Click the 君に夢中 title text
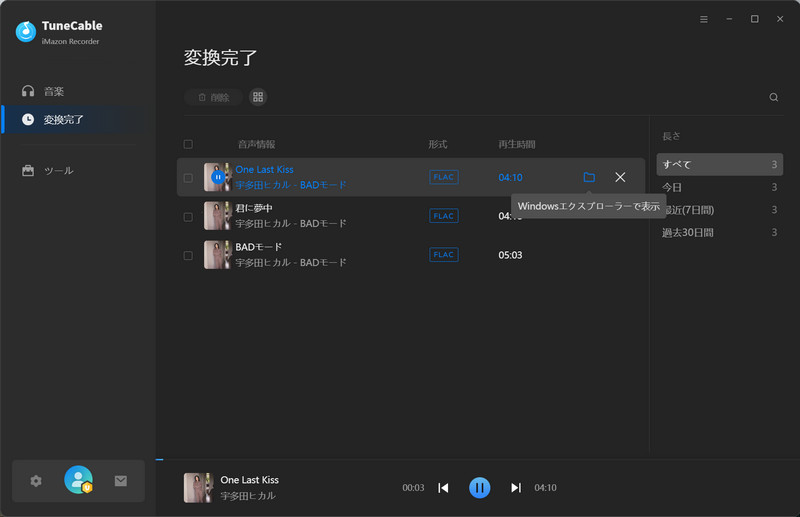The width and height of the screenshot is (800, 517). (x=254, y=208)
